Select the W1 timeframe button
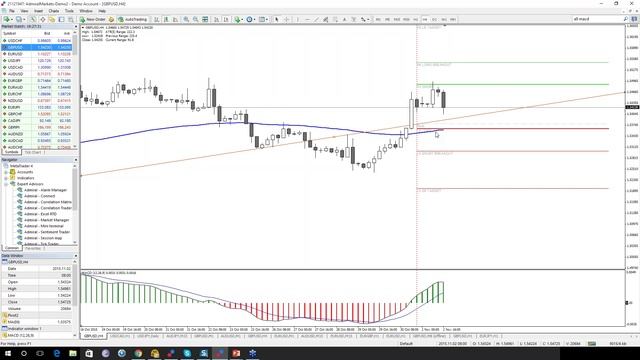Image resolution: width=640 pixels, height=360 pixels. [444, 19]
